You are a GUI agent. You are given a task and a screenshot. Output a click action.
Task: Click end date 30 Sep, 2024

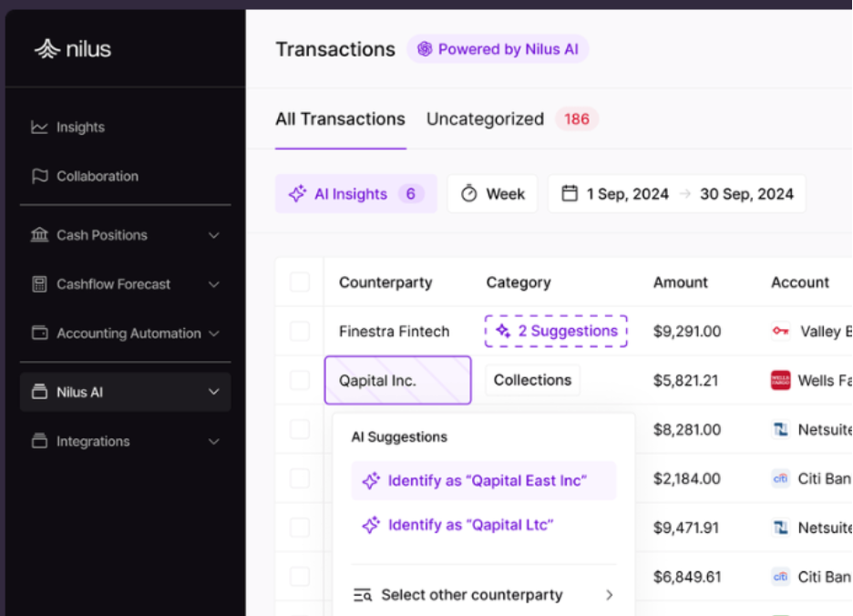pyautogui.click(x=746, y=194)
